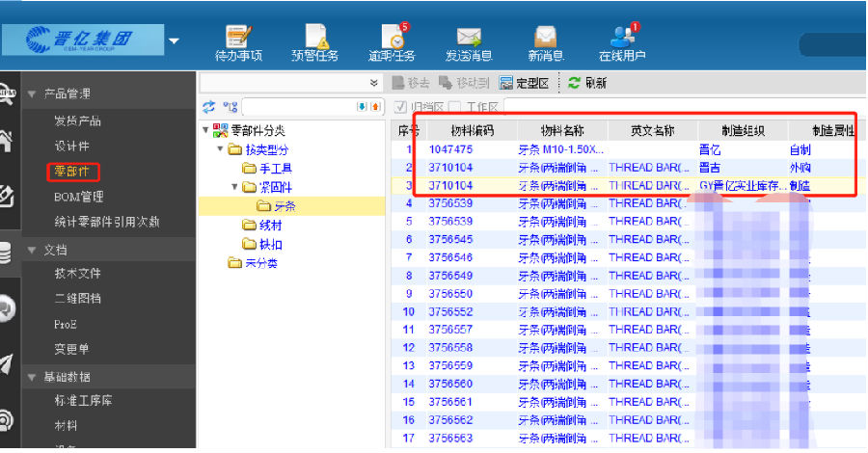
Task: Open dropdown arrow next to 晋亿集团 logo
Action: (x=174, y=40)
